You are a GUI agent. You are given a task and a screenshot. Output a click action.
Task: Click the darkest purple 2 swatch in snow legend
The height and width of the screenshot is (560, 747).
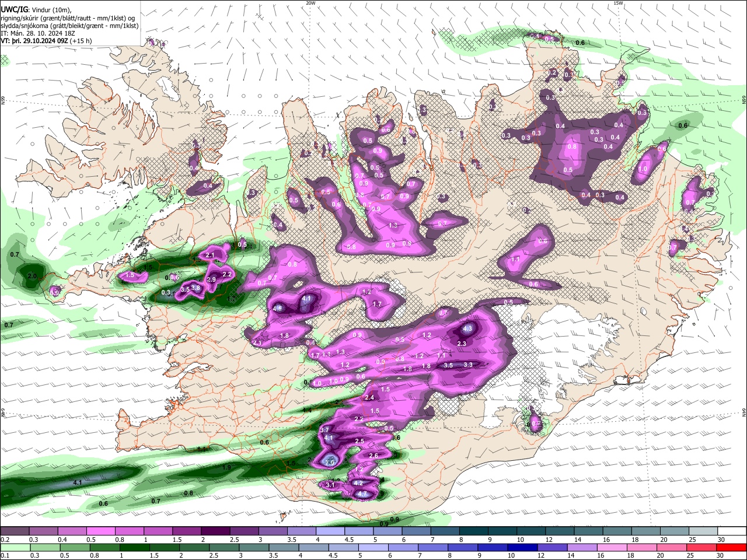[x=215, y=531]
